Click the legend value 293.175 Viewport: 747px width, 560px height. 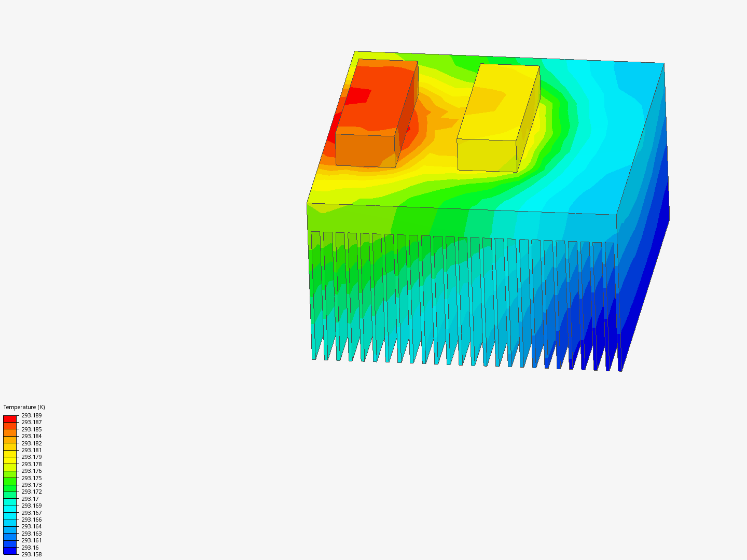click(x=32, y=478)
